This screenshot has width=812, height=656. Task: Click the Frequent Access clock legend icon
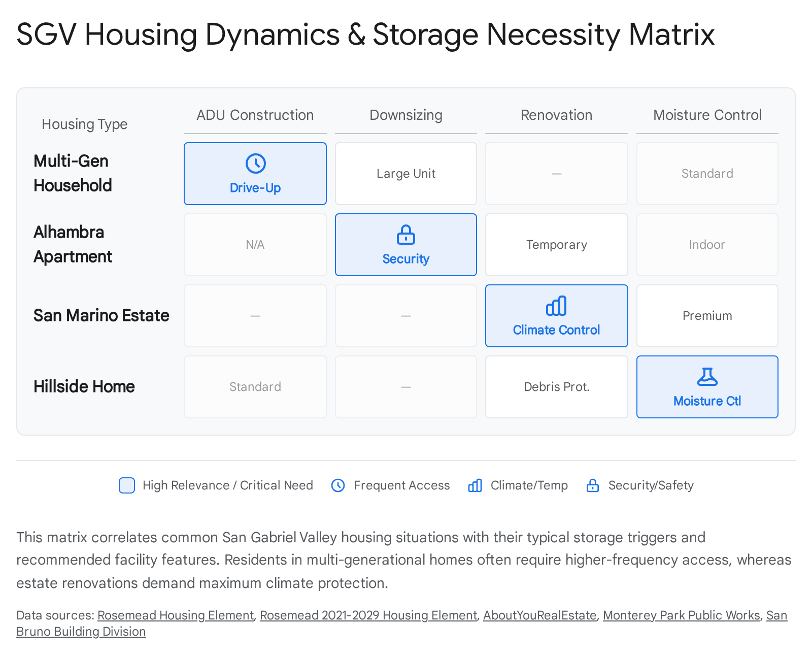tap(338, 485)
